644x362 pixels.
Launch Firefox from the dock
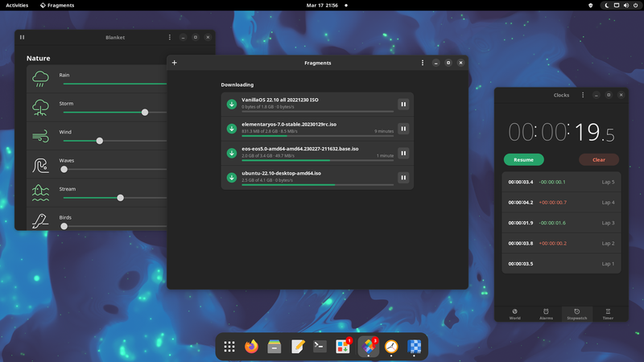coord(251,347)
